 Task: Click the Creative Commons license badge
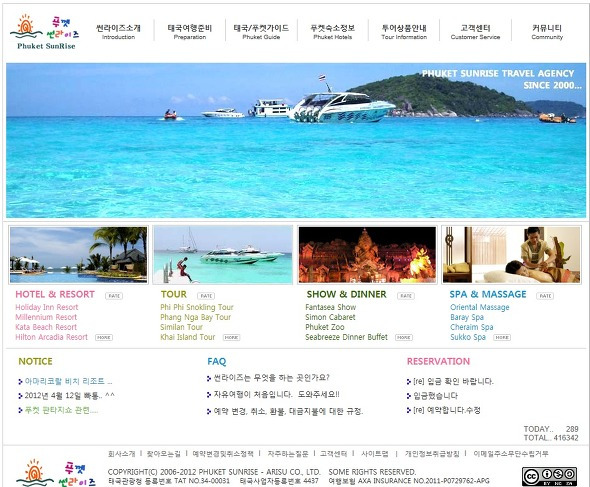tap(549, 476)
